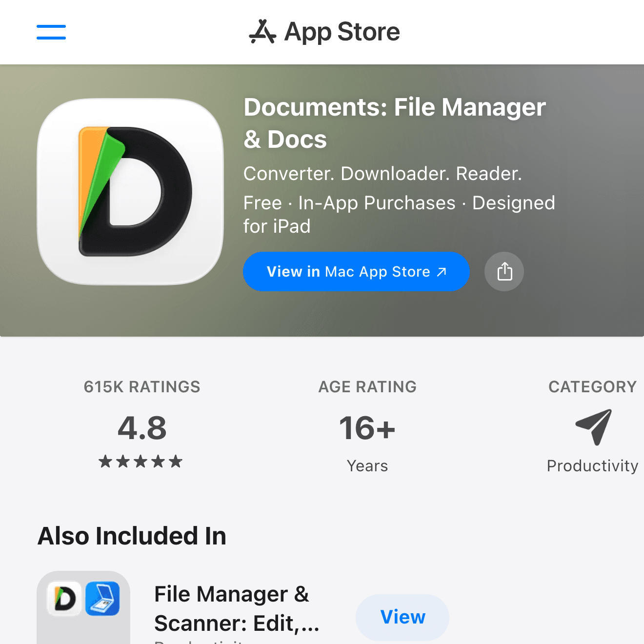This screenshot has width=644, height=644.
Task: Click the Also Included In heading
Action: click(x=132, y=536)
